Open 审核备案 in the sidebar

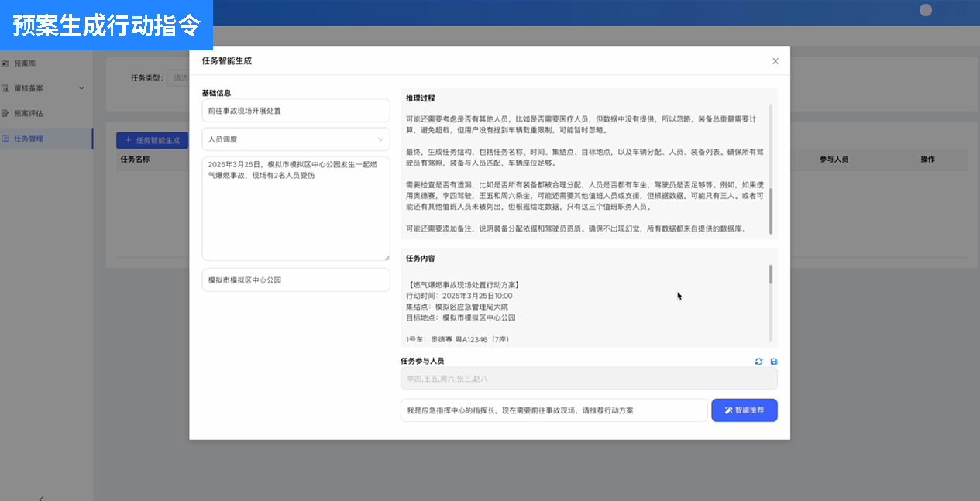tap(29, 88)
